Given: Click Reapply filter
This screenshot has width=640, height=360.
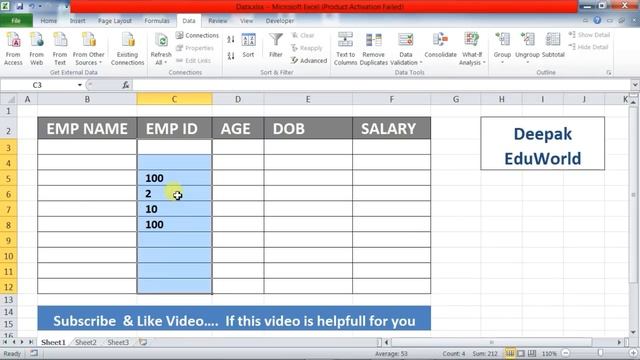Looking at the screenshot, I should pyautogui.click(x=307, y=48).
